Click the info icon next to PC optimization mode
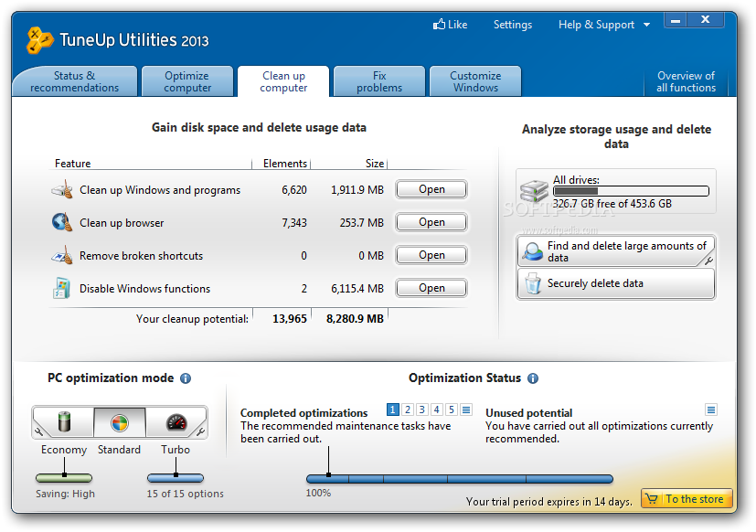The image size is (756, 532). (x=186, y=378)
